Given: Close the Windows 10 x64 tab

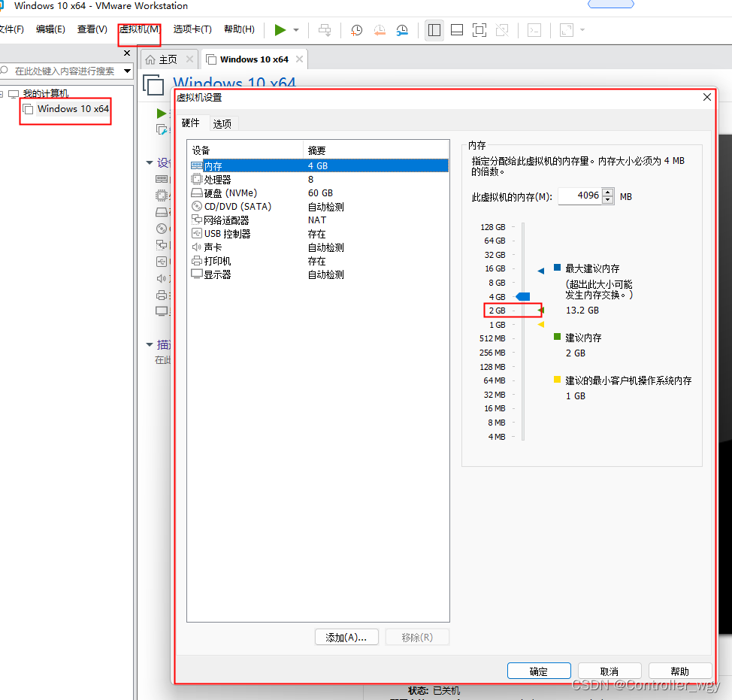Looking at the screenshot, I should point(299,59).
